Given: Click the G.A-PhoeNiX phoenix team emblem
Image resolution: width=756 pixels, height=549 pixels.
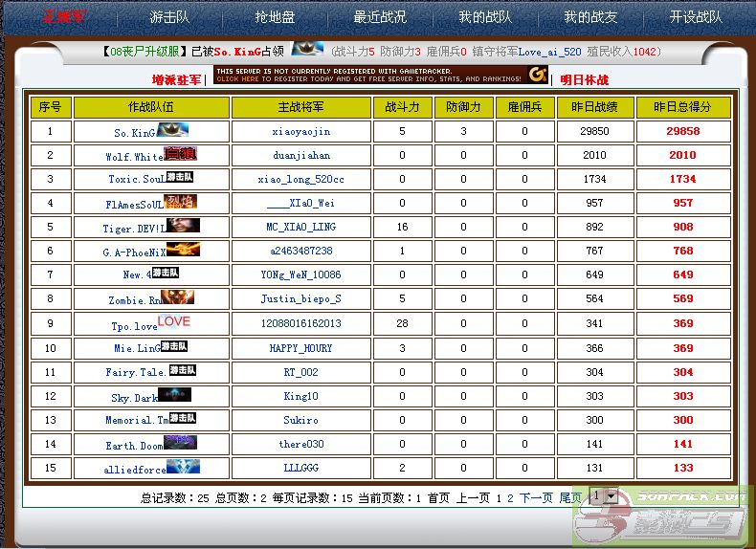Looking at the screenshot, I should pos(184,250).
